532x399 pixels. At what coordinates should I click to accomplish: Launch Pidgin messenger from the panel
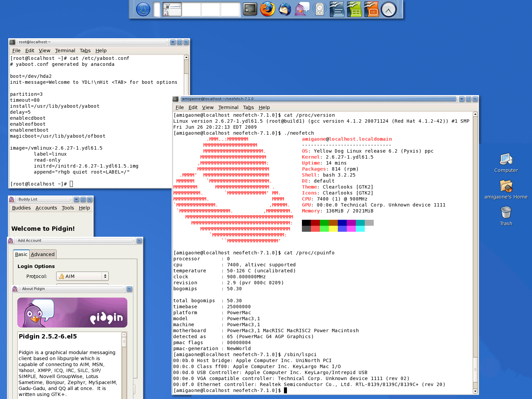pyautogui.click(x=302, y=9)
